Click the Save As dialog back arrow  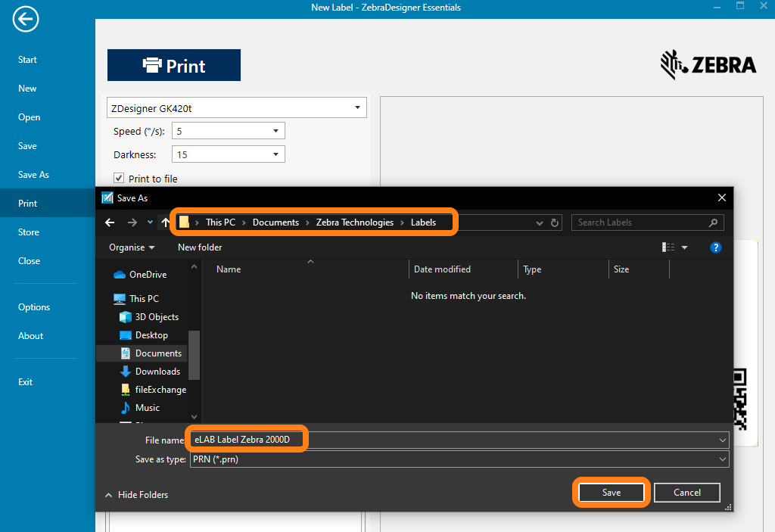click(x=110, y=222)
